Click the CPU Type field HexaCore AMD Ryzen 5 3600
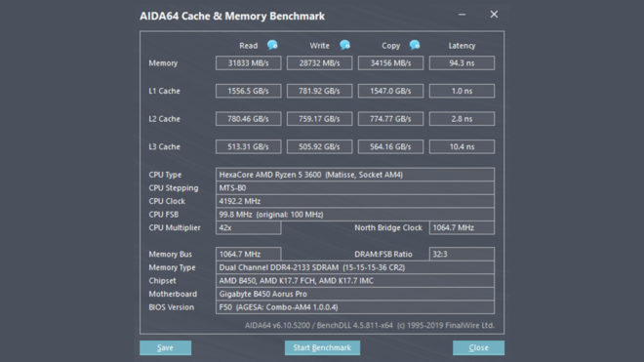 click(x=355, y=175)
